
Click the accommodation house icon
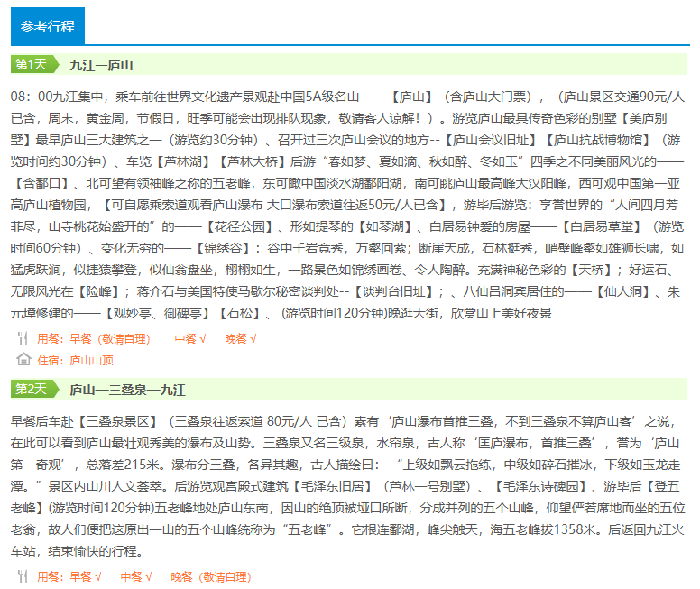click(x=23, y=359)
